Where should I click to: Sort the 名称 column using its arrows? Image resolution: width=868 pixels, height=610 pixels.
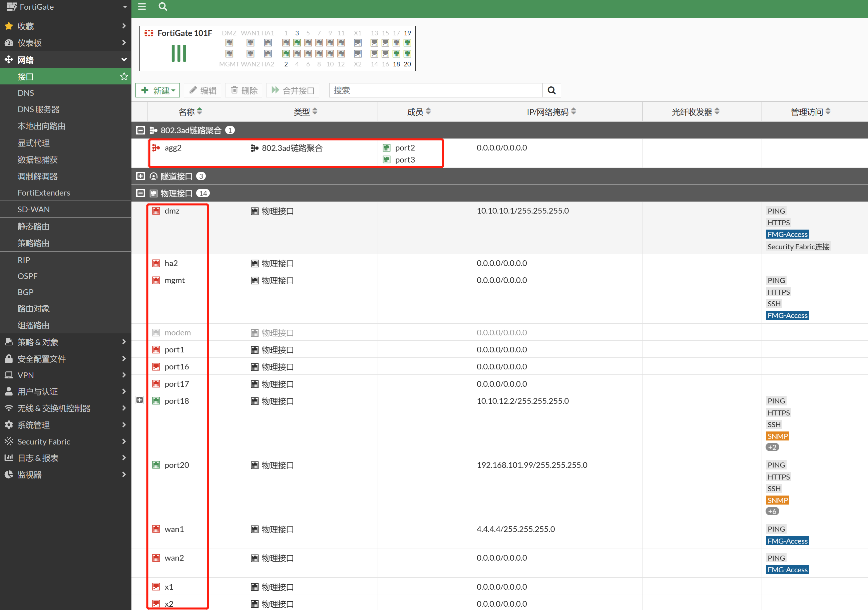coord(199,111)
